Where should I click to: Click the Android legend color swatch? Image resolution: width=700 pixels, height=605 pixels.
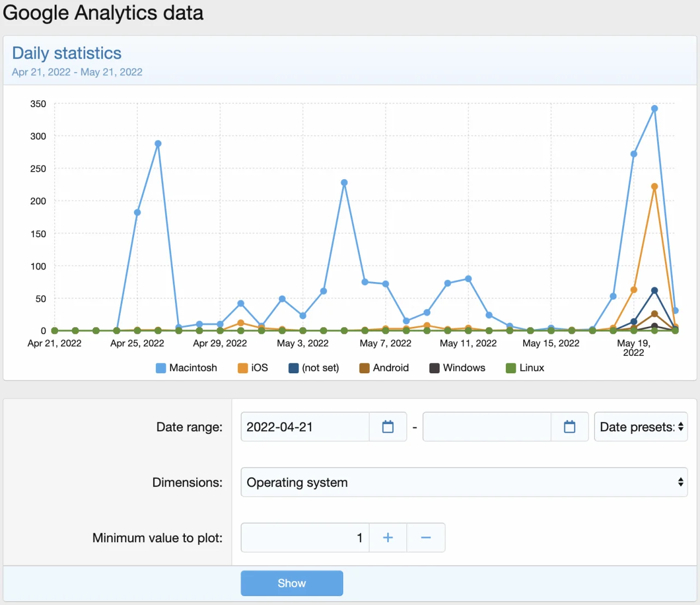(364, 368)
